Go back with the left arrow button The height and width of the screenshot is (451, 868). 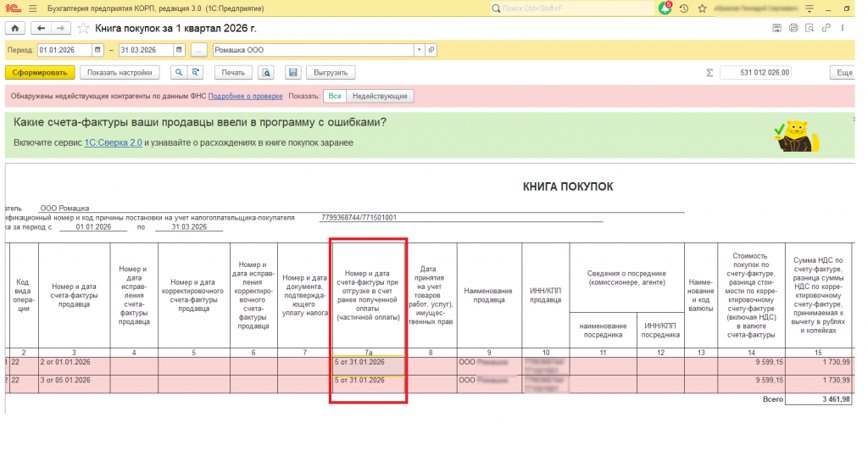tap(41, 28)
